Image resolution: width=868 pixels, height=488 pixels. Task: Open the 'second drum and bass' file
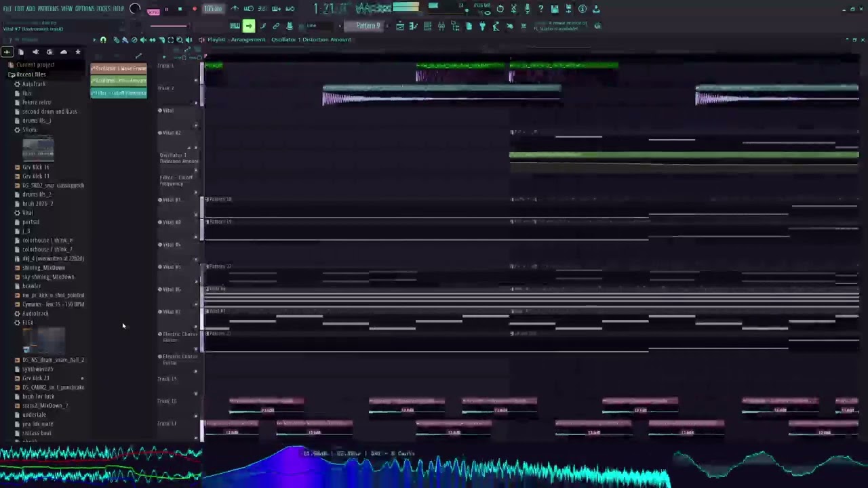point(49,111)
